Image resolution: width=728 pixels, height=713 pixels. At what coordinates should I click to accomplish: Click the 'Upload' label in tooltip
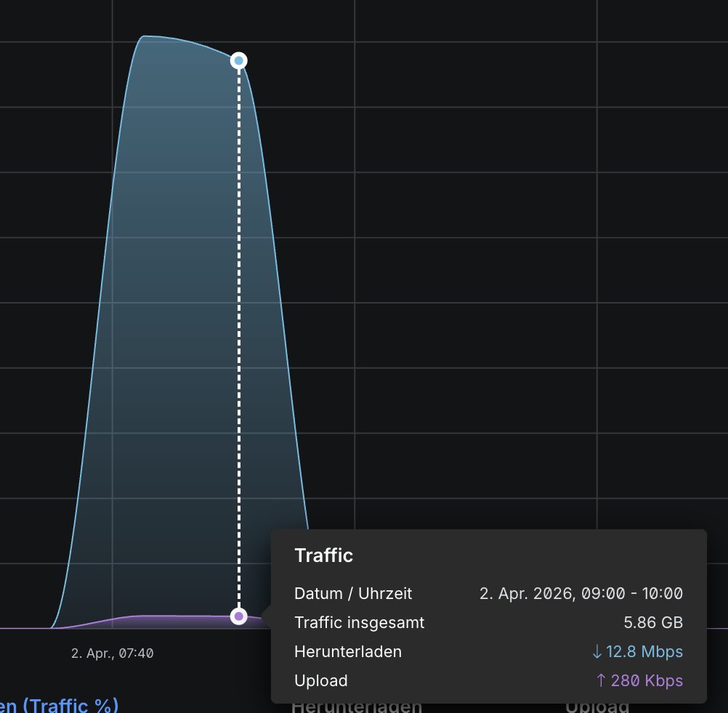[x=321, y=680]
